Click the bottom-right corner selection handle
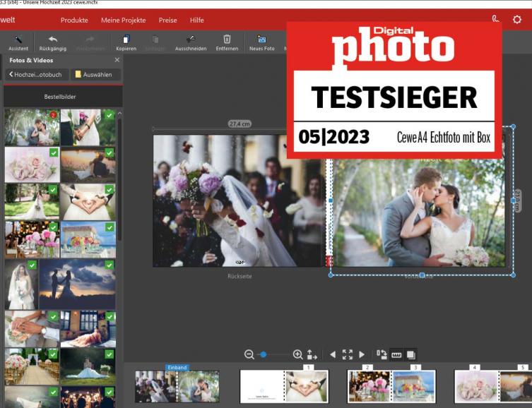 [x=513, y=275]
